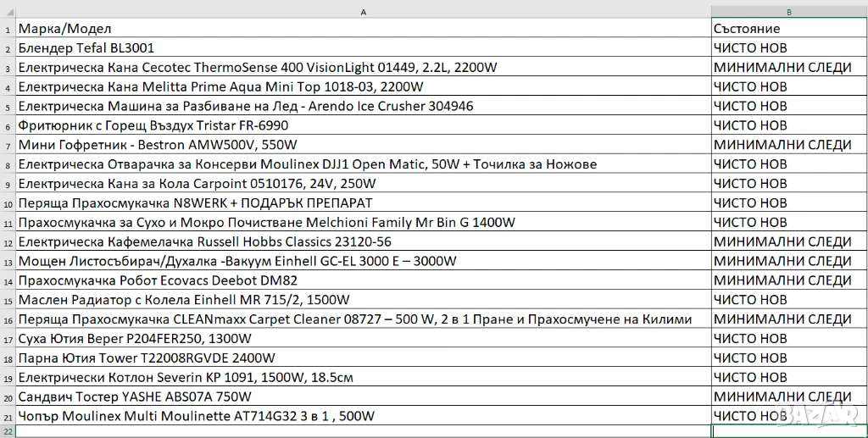Click the condition cell for Einhell GC-EL 3000
868x438 pixels.
(788, 261)
